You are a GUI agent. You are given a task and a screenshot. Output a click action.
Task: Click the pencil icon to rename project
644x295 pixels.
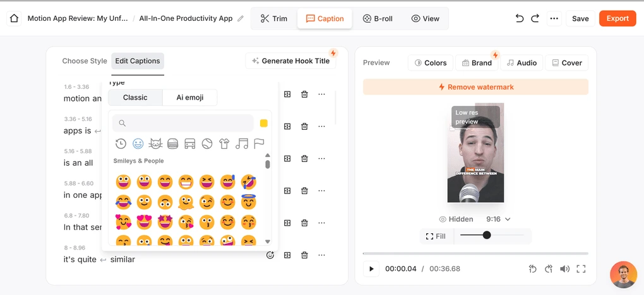tap(241, 19)
